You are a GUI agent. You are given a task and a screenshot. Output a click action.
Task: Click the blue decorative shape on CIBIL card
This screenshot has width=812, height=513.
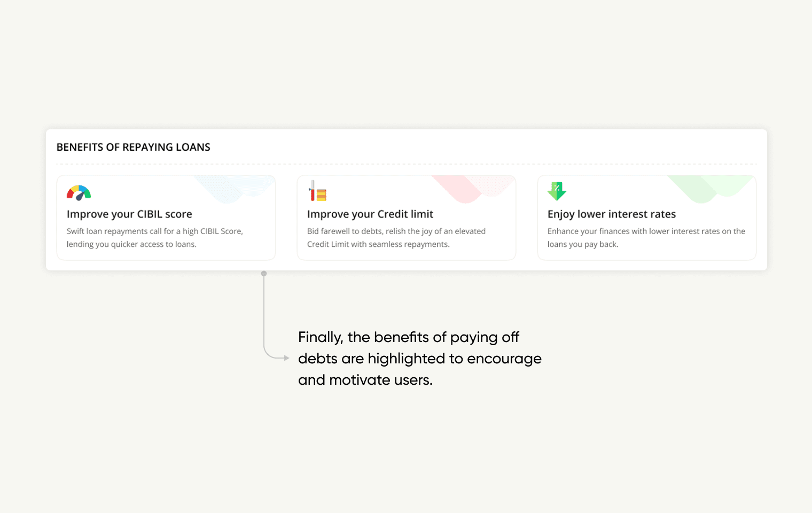coord(233,189)
